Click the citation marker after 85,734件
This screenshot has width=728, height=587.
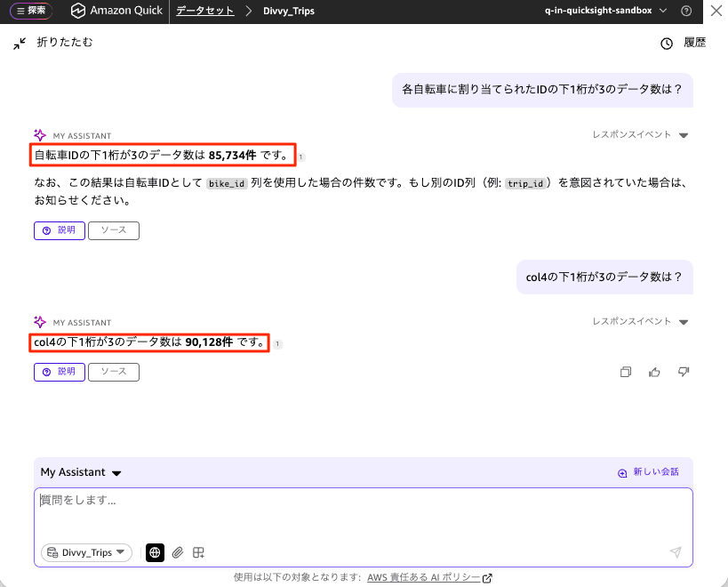tap(300, 157)
